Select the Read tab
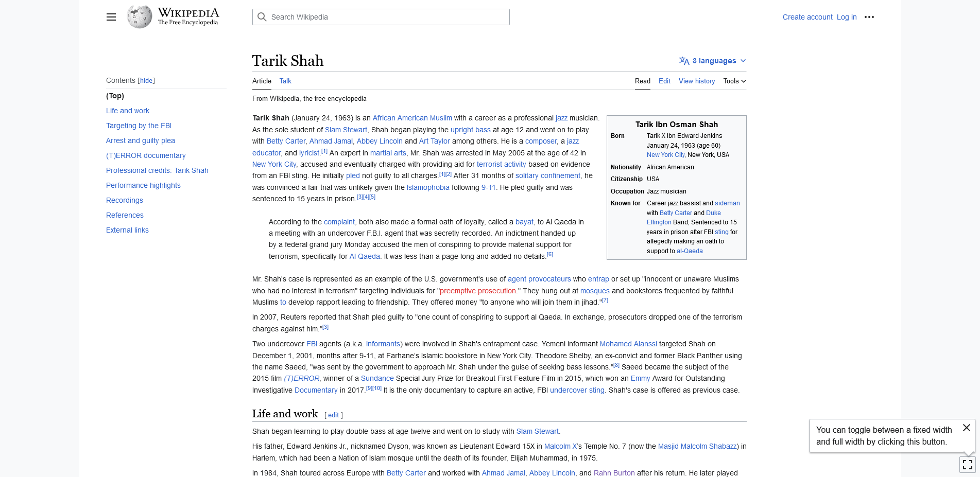This screenshot has width=980, height=477. (x=643, y=81)
